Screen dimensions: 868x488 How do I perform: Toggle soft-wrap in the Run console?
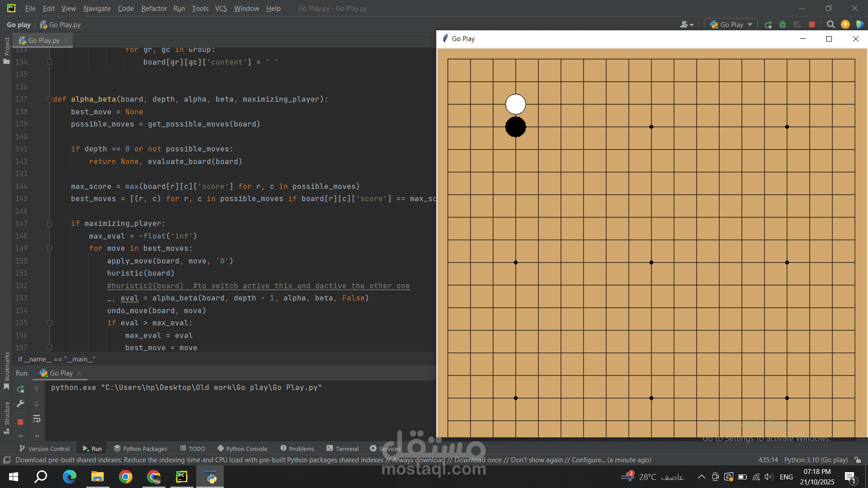tap(37, 419)
